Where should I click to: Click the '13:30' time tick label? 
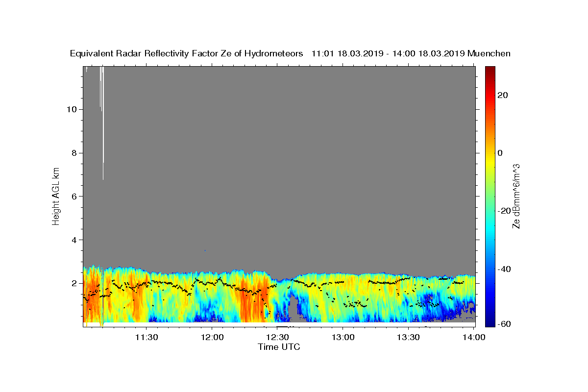pyautogui.click(x=408, y=337)
